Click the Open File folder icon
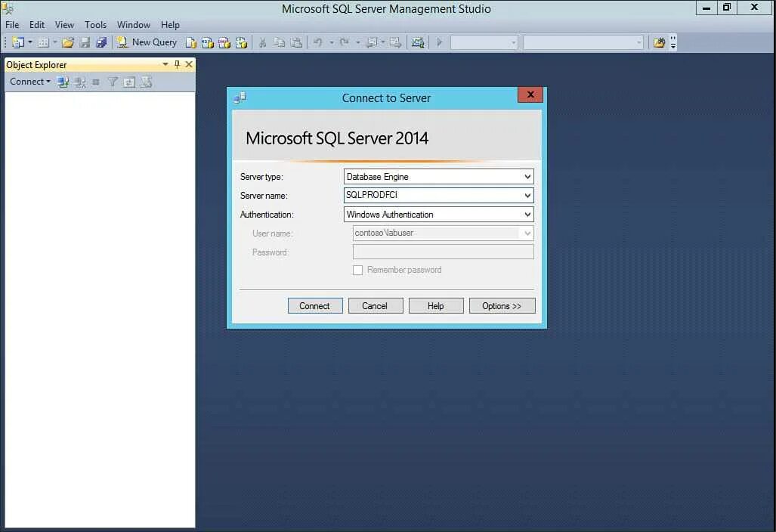The height and width of the screenshot is (532, 776). click(x=68, y=42)
